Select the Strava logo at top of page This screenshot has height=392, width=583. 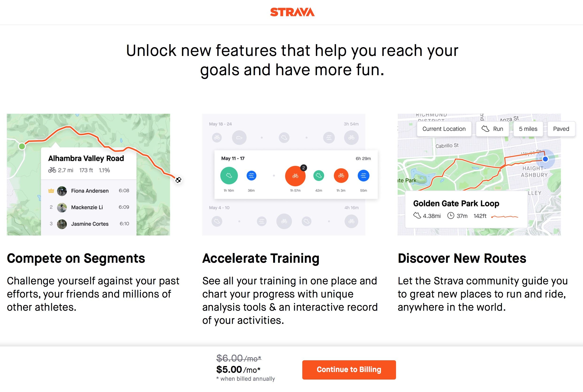pos(291,12)
